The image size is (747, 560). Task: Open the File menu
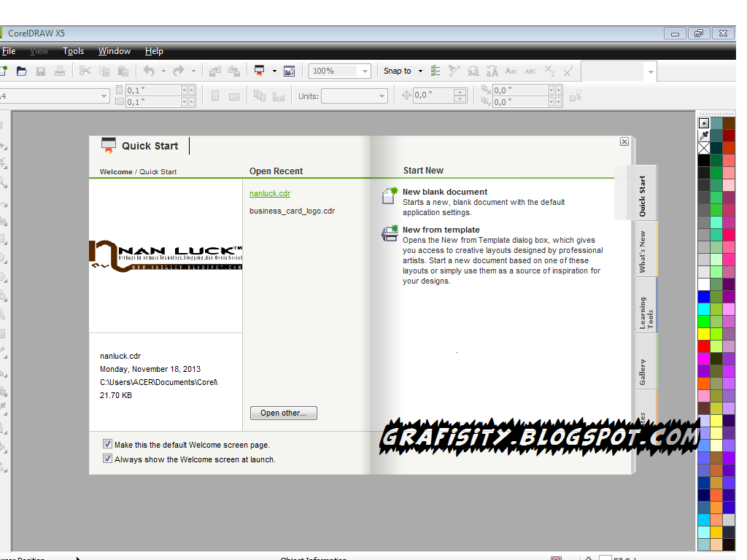tap(9, 51)
